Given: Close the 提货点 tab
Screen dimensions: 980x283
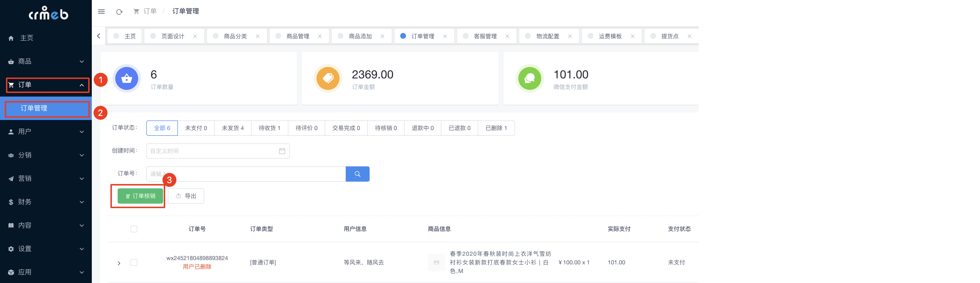Looking at the screenshot, I should coord(689,36).
